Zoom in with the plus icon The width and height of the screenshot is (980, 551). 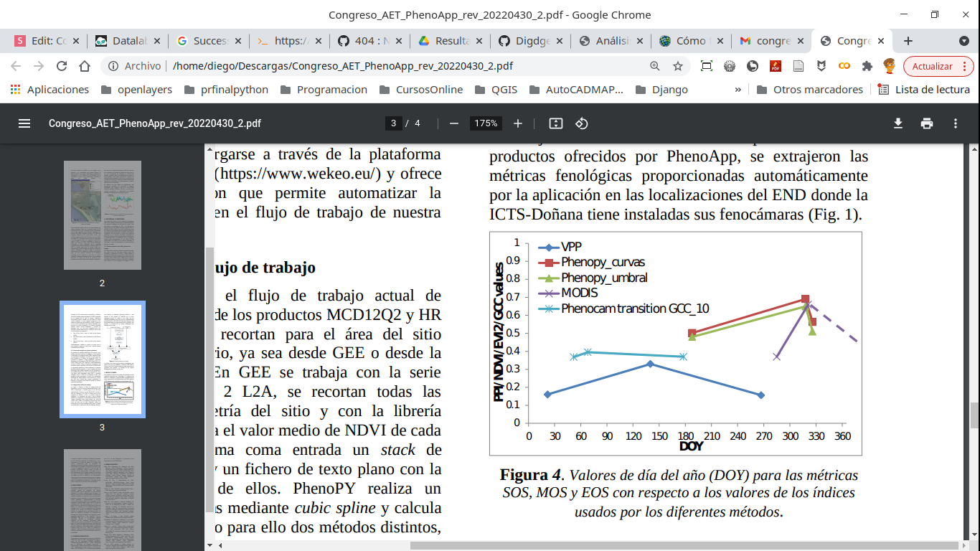tap(518, 123)
